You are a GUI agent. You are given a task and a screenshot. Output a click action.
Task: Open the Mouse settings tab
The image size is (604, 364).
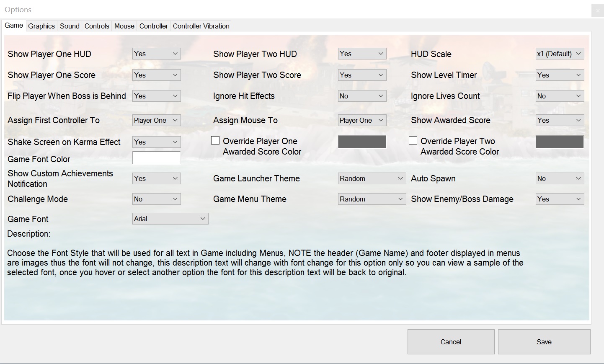pyautogui.click(x=124, y=26)
